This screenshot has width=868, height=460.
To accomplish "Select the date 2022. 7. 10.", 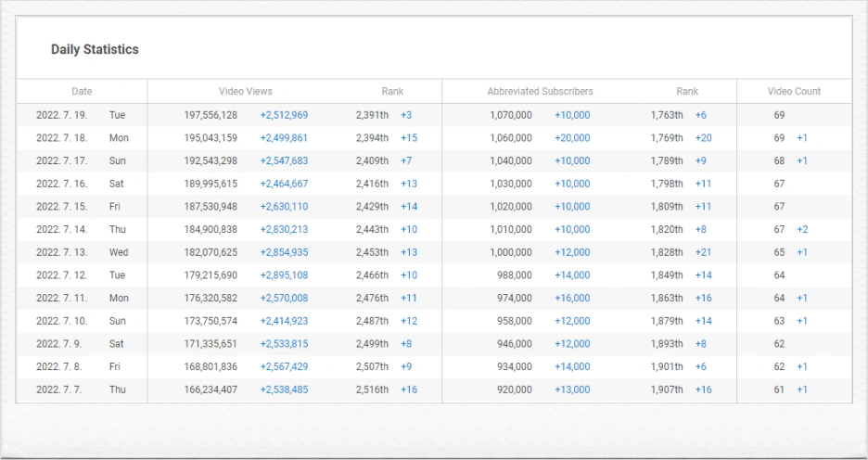I will 61,321.
